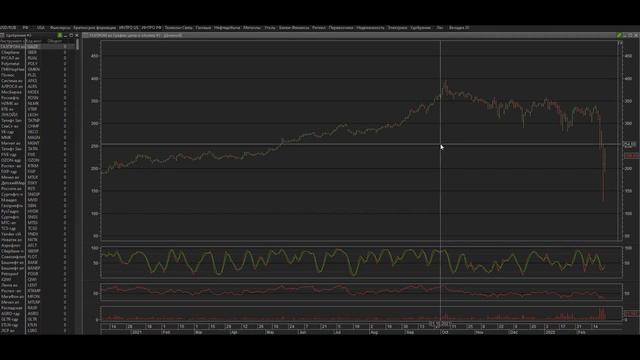
Task: Select the RUAL row in watchlist
Action: pyautogui.click(x=38, y=58)
